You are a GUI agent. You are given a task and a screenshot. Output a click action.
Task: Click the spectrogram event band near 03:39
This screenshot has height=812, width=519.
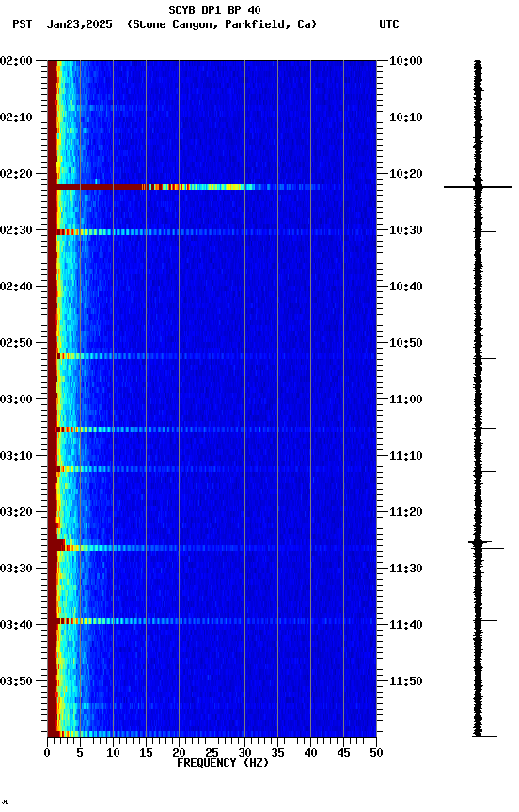point(212,621)
